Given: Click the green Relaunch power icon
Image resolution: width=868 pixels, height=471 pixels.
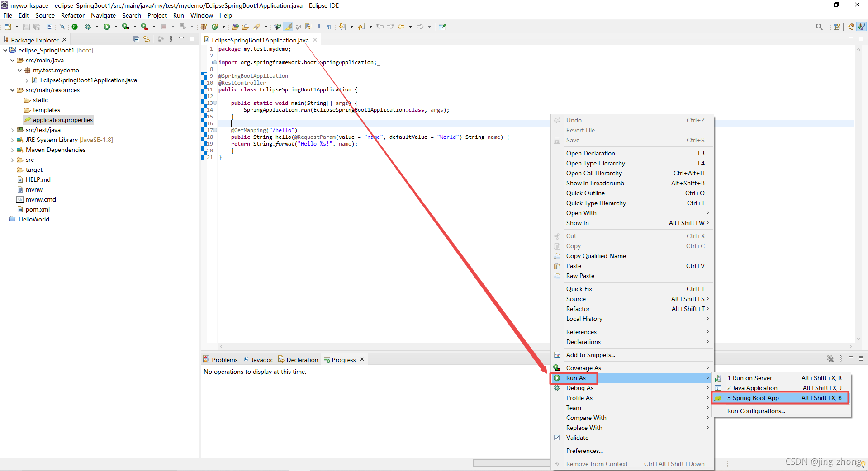Looking at the screenshot, I should tap(75, 27).
